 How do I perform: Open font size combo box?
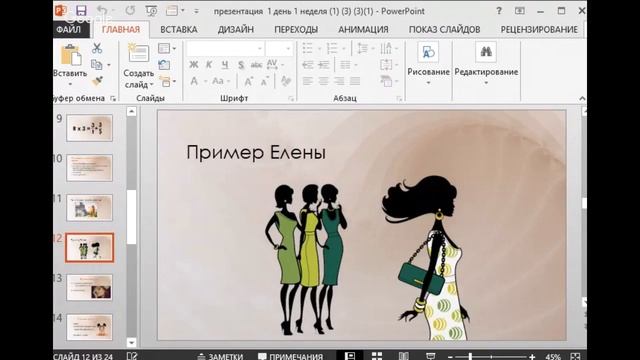[279, 49]
